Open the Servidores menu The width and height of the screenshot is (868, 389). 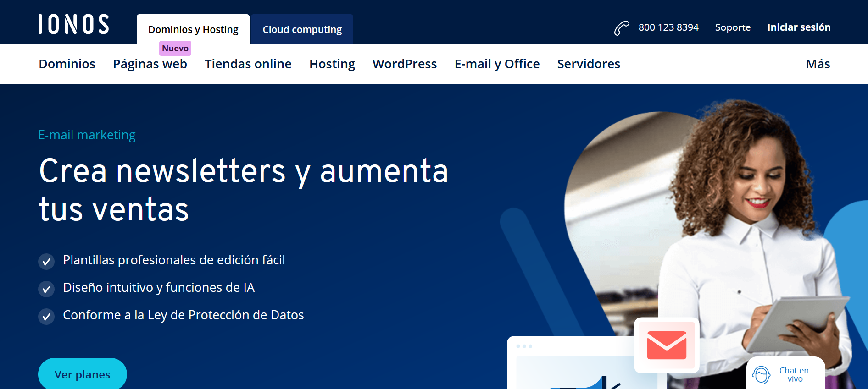[x=589, y=64]
